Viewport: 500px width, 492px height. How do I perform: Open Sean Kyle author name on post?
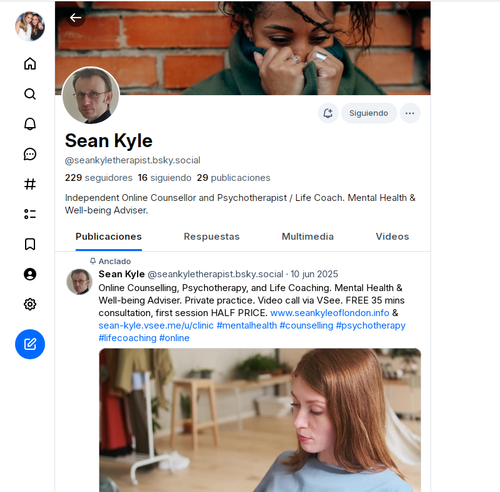tap(122, 274)
